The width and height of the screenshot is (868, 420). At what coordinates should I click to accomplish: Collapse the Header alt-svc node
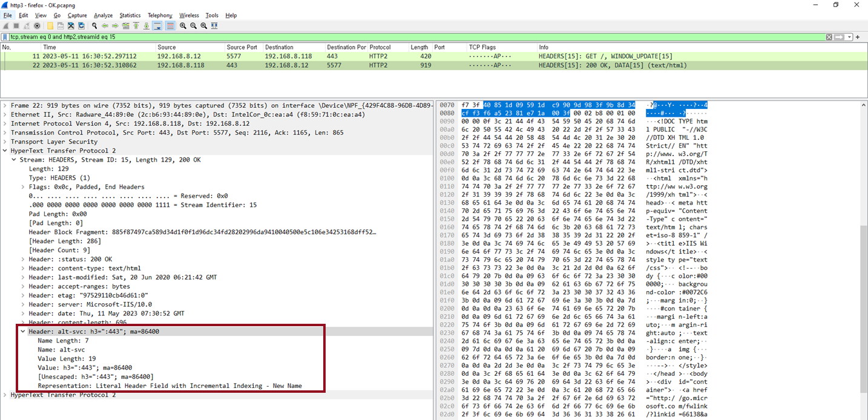point(23,332)
